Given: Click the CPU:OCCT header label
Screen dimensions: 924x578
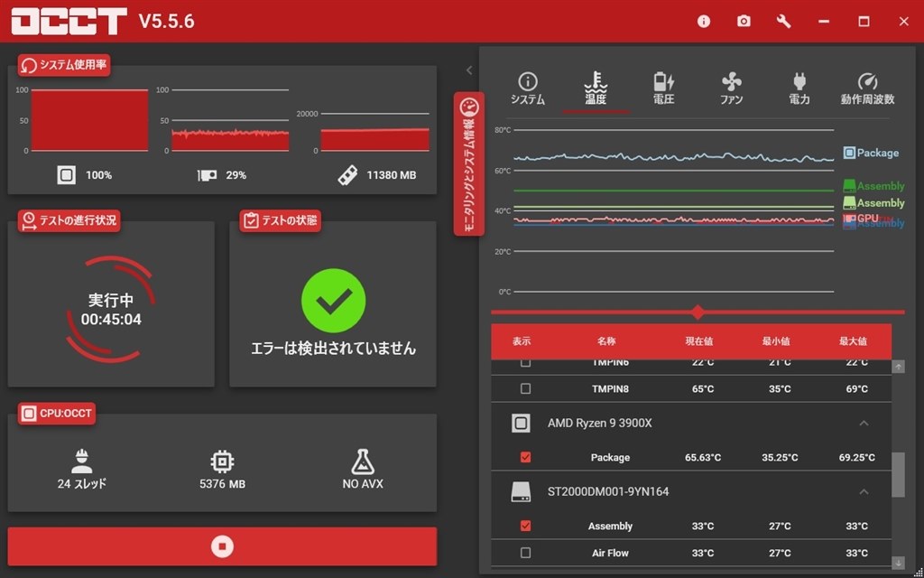Looking at the screenshot, I should tap(57, 414).
